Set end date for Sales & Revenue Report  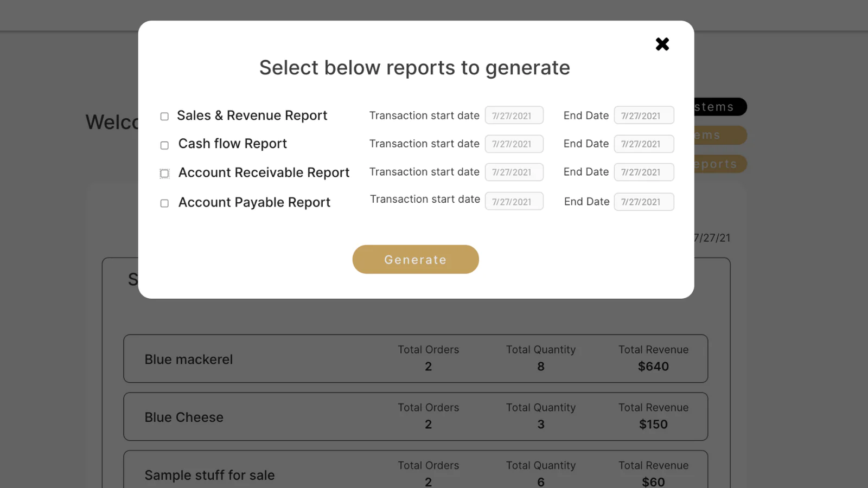(644, 115)
